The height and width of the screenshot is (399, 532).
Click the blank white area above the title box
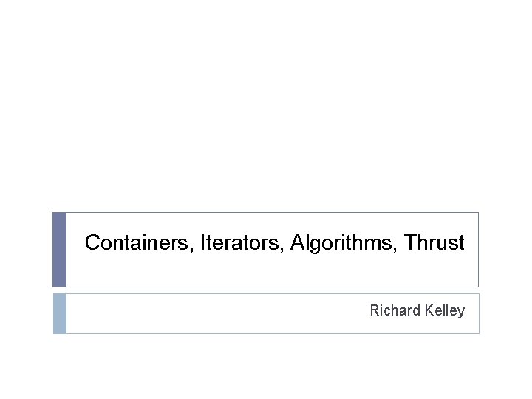[266, 111]
